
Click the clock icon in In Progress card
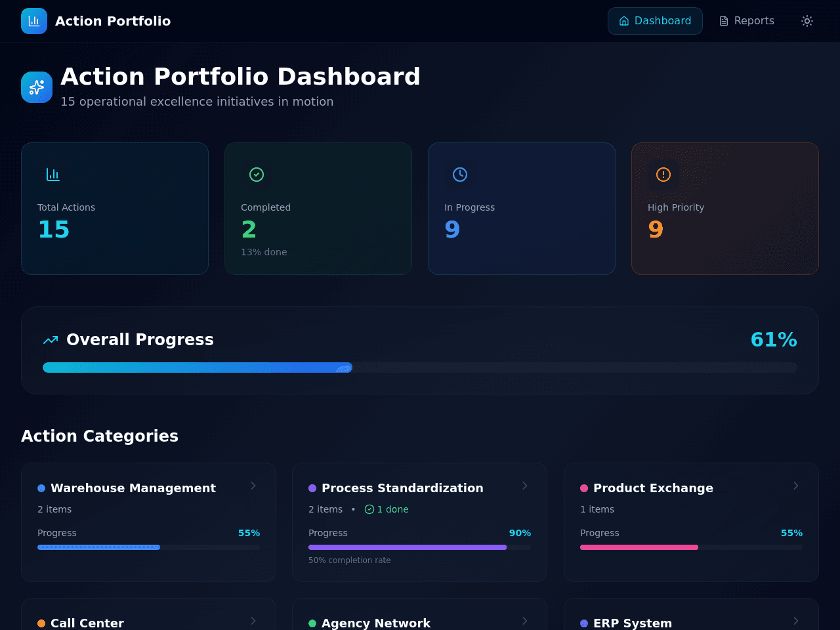point(460,175)
